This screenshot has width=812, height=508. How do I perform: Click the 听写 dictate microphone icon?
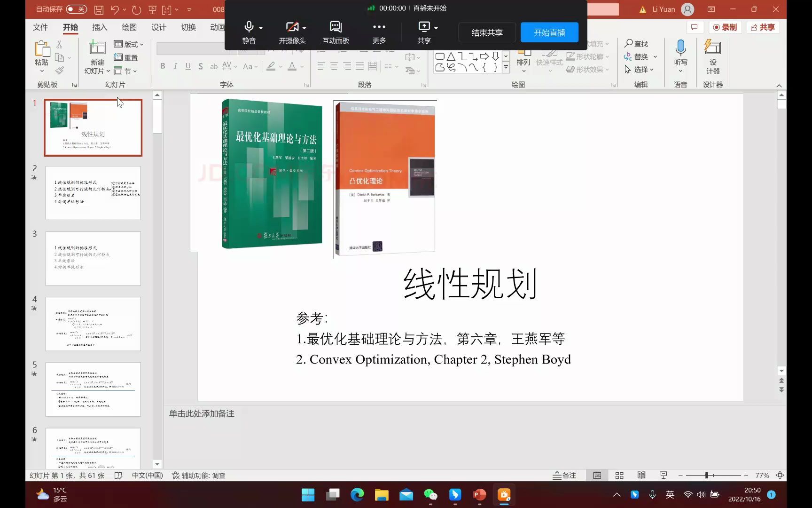point(680,48)
